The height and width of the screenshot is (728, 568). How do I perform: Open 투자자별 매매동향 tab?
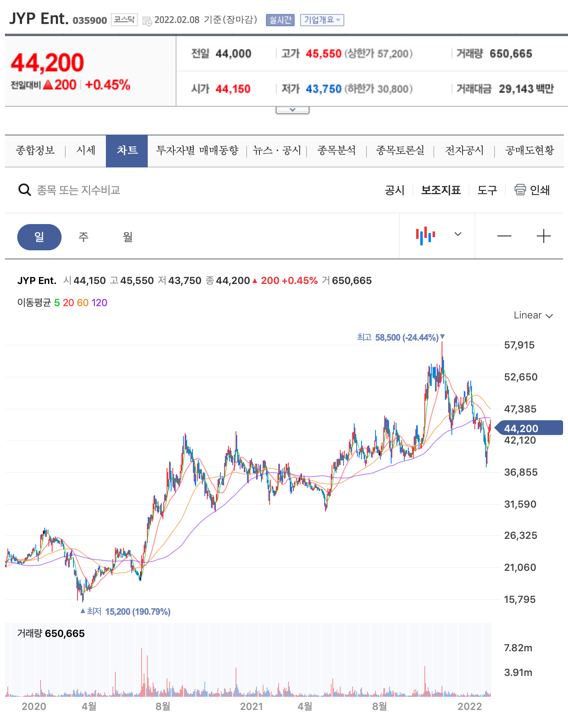(x=197, y=151)
